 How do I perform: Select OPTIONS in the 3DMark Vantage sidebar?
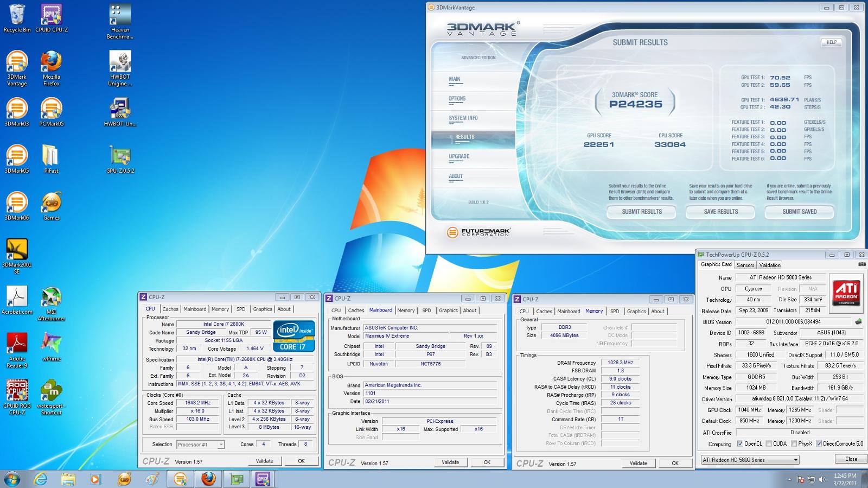tap(457, 99)
